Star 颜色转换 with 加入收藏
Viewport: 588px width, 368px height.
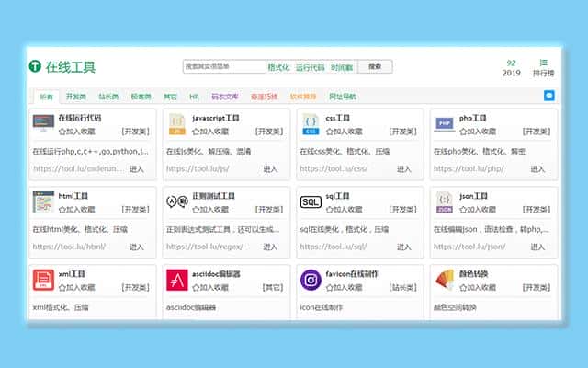coord(478,288)
